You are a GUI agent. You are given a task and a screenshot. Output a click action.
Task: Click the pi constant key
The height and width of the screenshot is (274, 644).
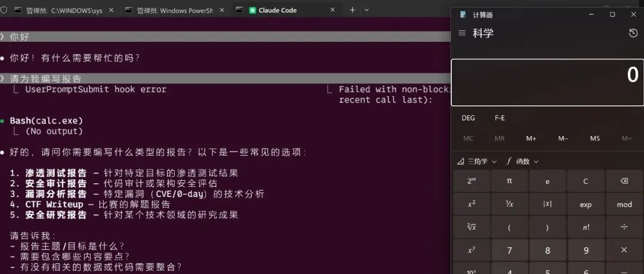509,181
